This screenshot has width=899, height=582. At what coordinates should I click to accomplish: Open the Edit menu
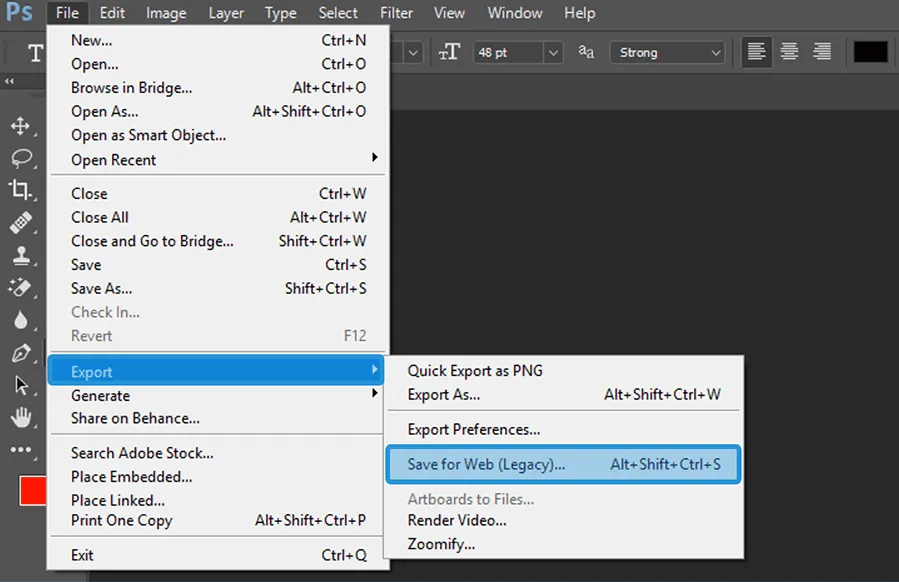click(x=112, y=13)
